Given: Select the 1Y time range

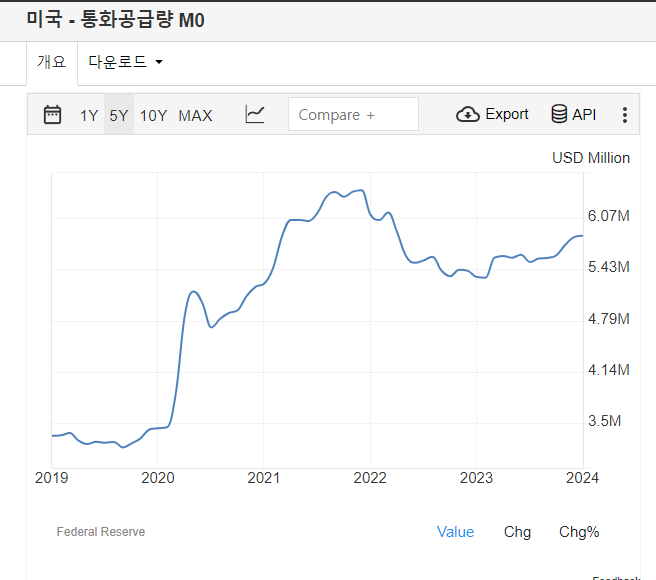Looking at the screenshot, I should point(89,115).
